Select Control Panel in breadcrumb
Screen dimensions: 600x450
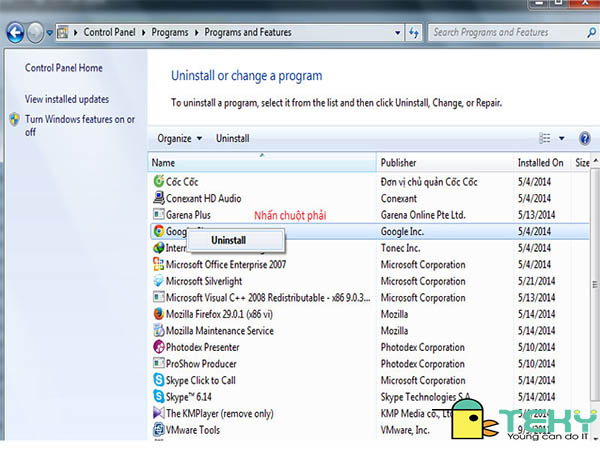click(109, 32)
